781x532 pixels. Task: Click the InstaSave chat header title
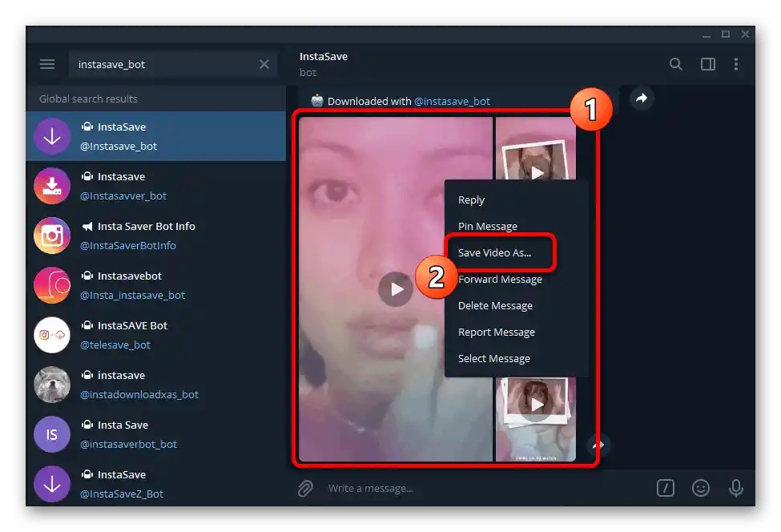click(x=324, y=56)
